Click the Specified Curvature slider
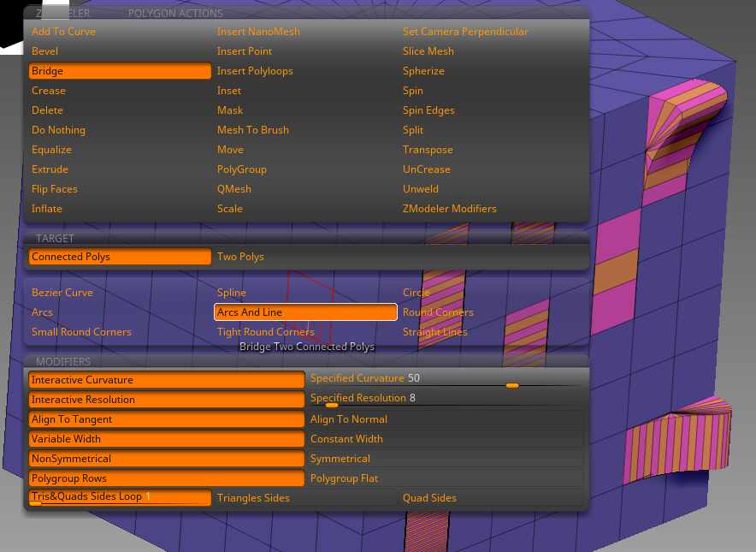 [x=446, y=380]
